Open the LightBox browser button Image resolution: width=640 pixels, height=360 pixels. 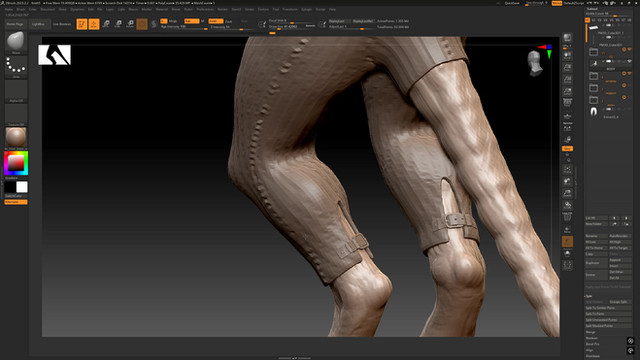(x=38, y=24)
